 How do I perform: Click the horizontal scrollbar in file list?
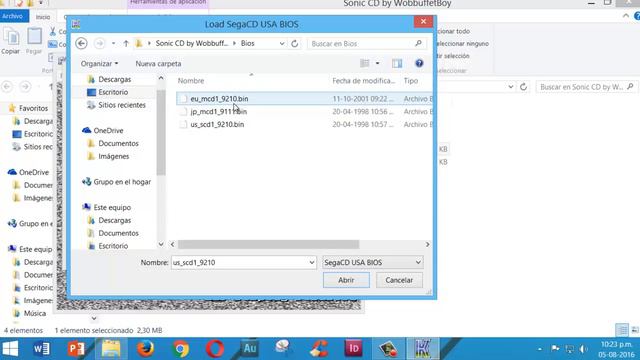(268, 244)
